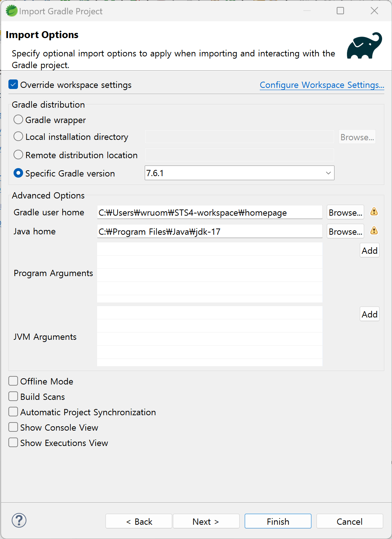Click Finish to import project
Screen dimensions: 392x539
tap(278, 521)
